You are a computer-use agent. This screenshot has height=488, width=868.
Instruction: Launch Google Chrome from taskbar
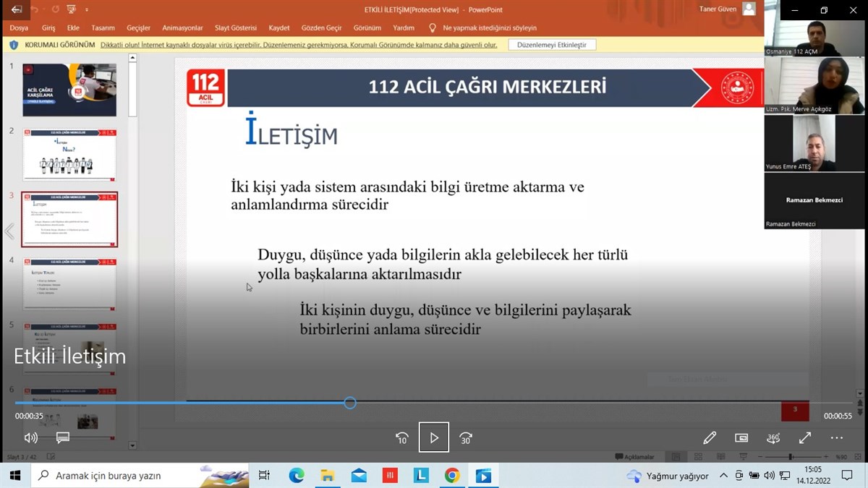click(x=452, y=475)
